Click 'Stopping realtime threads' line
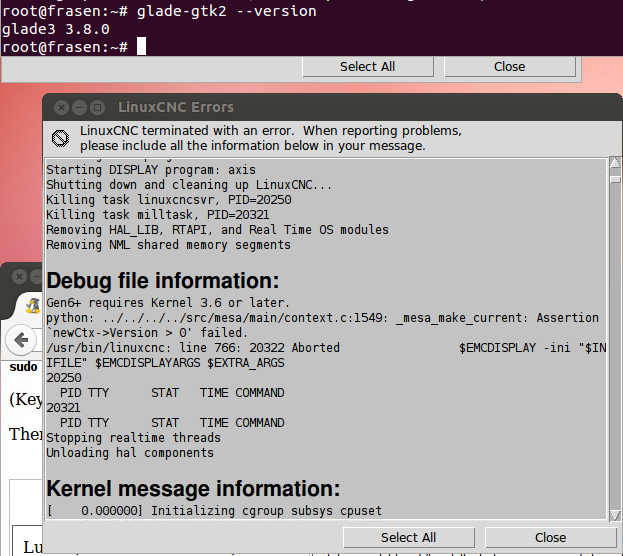This screenshot has width=623, height=556. (x=134, y=438)
